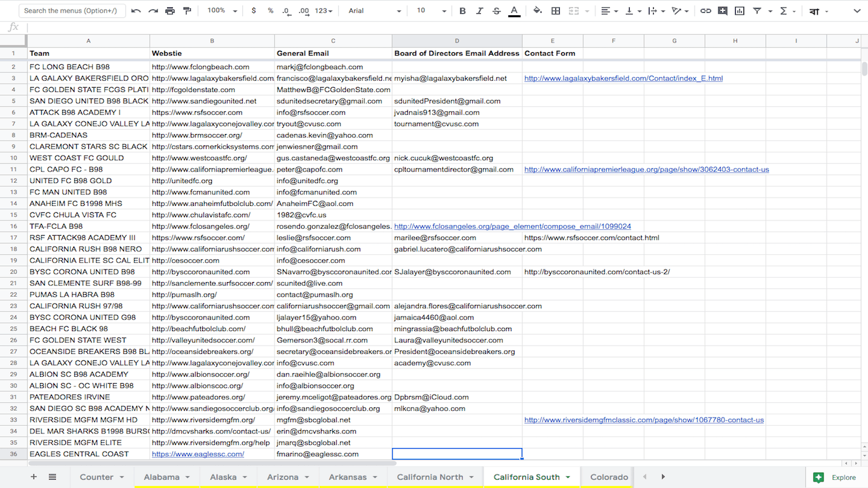Image resolution: width=868 pixels, height=488 pixels.
Task: Redo the last action
Action: pos(153,11)
